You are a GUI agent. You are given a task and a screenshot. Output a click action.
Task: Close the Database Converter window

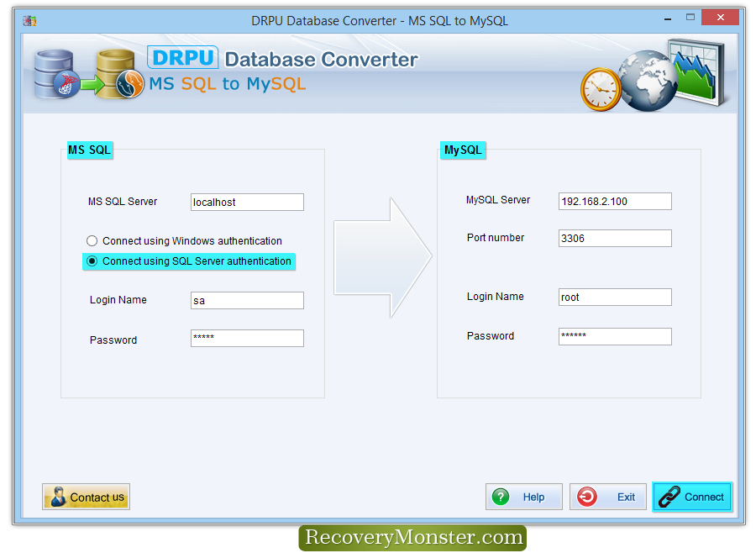(721, 18)
